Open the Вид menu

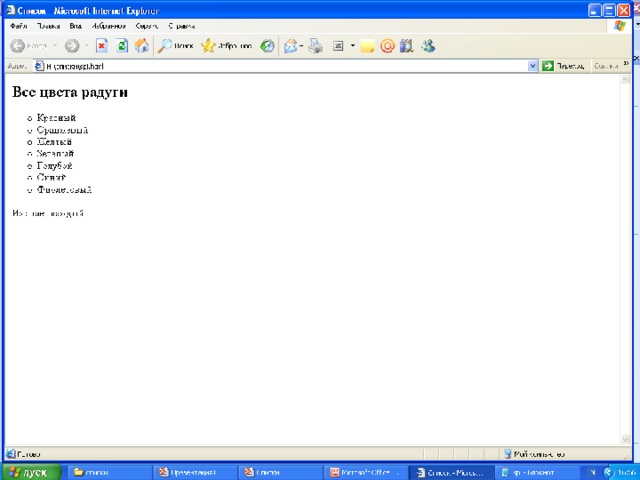coord(75,26)
